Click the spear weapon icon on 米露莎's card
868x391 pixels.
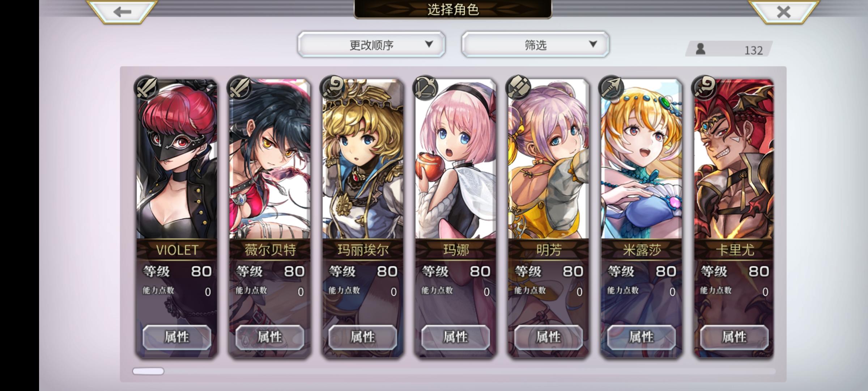click(x=611, y=88)
